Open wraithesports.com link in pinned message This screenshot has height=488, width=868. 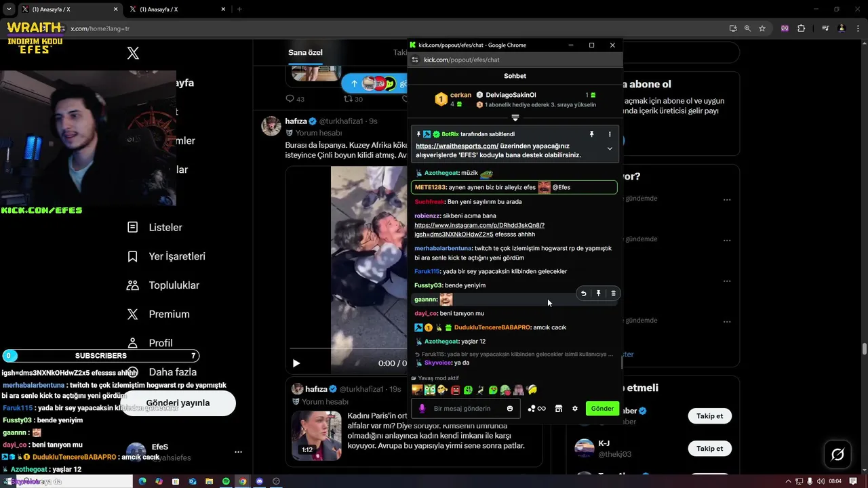(457, 146)
